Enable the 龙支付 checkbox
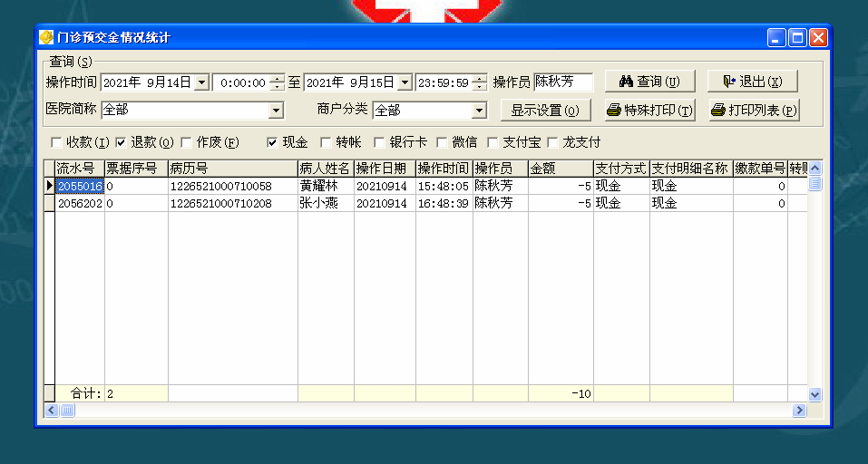Image resolution: width=868 pixels, height=464 pixels. [552, 142]
